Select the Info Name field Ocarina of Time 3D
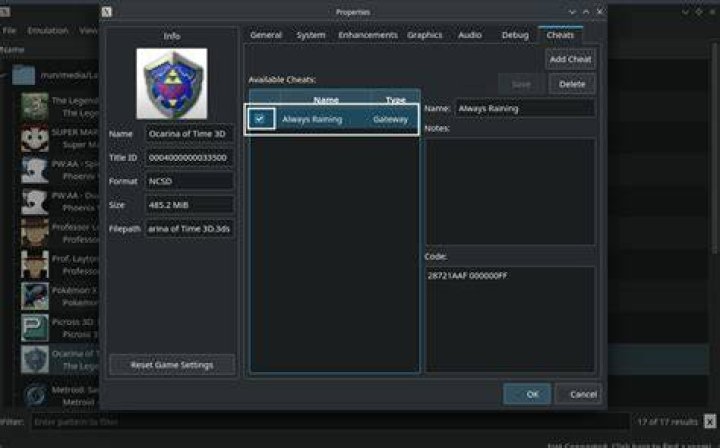The image size is (720, 448). [x=189, y=134]
